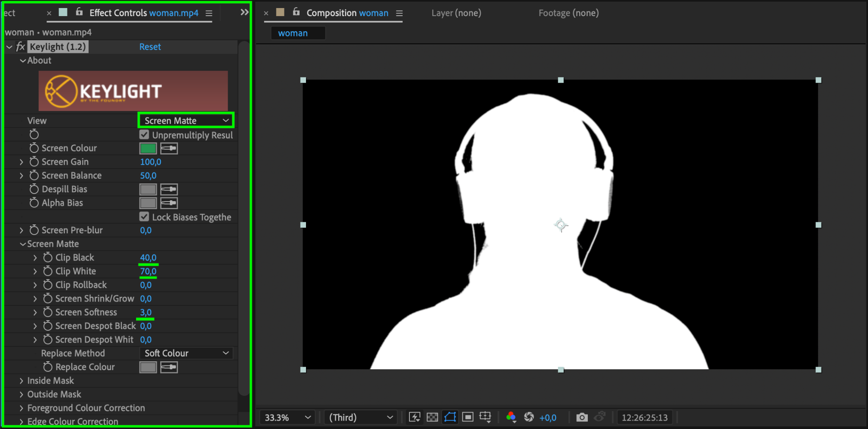Enable the Screen Balance stopwatch
The height and width of the screenshot is (429, 868).
click(34, 175)
